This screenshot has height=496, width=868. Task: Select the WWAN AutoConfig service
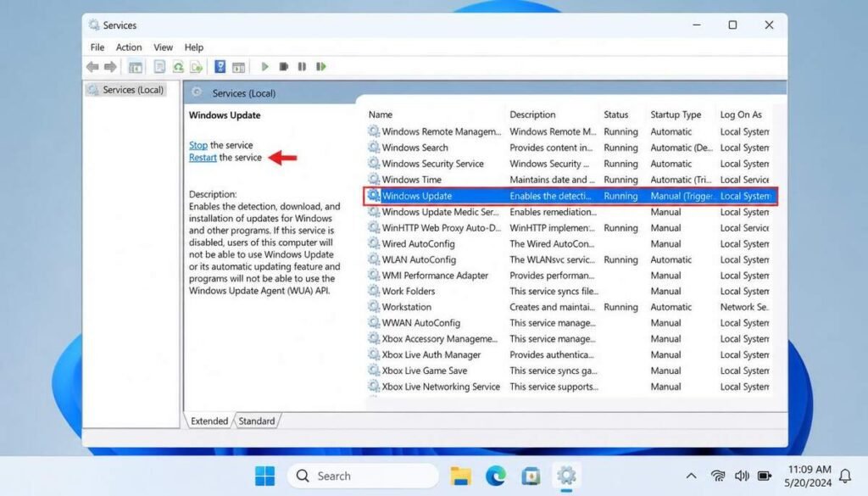[569, 323]
